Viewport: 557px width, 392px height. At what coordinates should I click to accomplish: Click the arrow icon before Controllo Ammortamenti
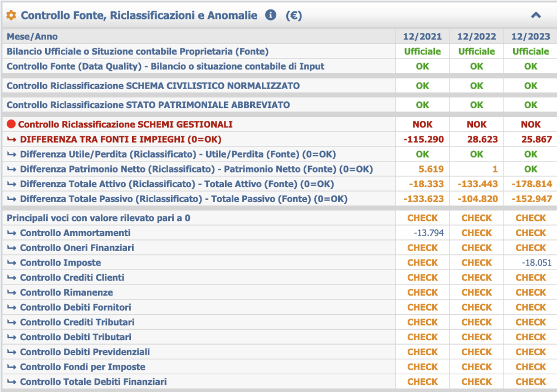point(12,233)
